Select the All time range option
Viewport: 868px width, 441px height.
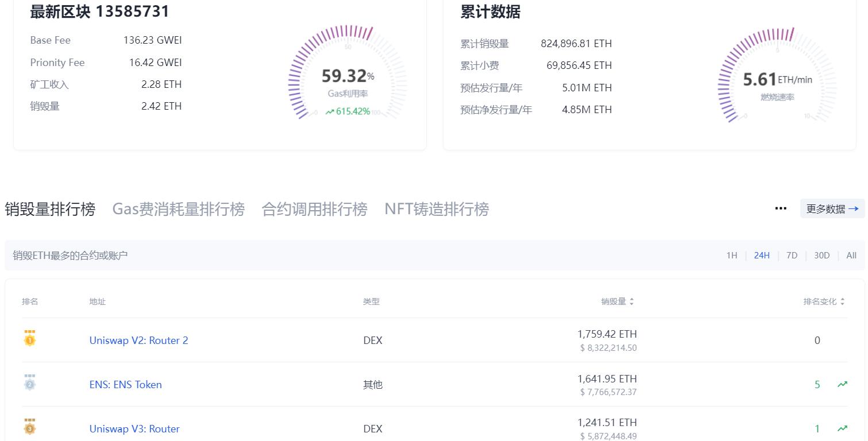[851, 255]
